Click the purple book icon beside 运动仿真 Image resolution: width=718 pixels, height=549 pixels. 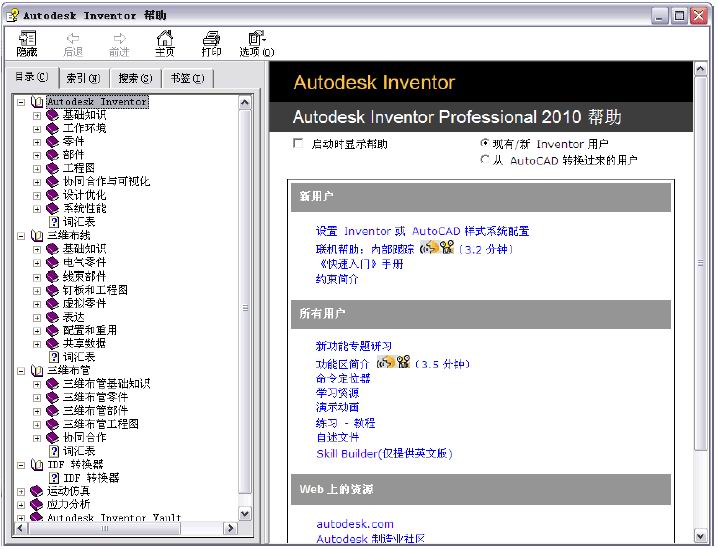tap(36, 491)
